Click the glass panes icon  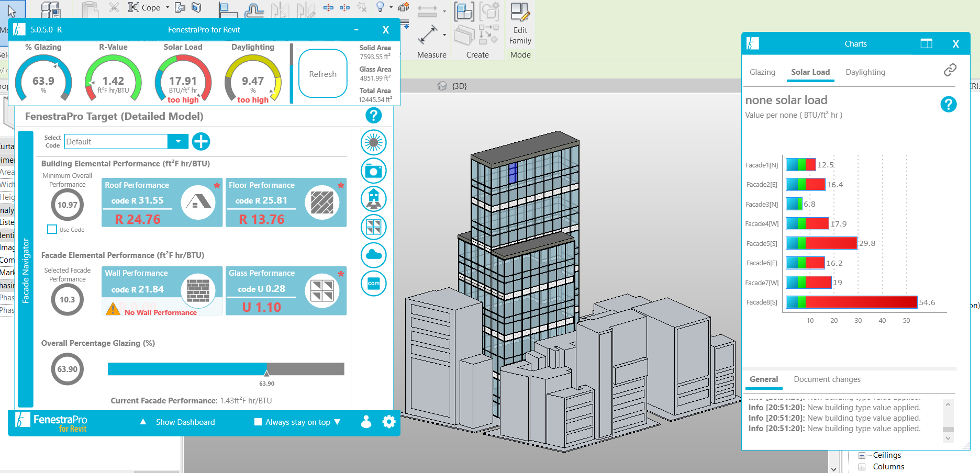coord(322,291)
